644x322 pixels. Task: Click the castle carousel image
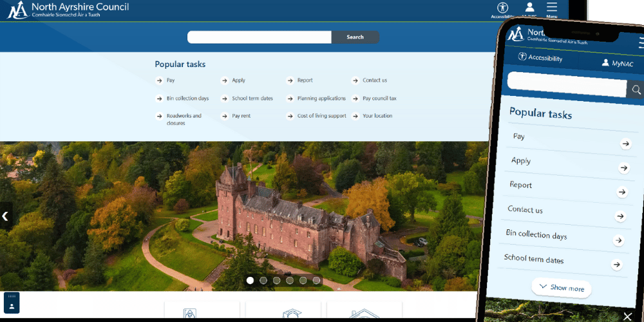tap(244, 216)
